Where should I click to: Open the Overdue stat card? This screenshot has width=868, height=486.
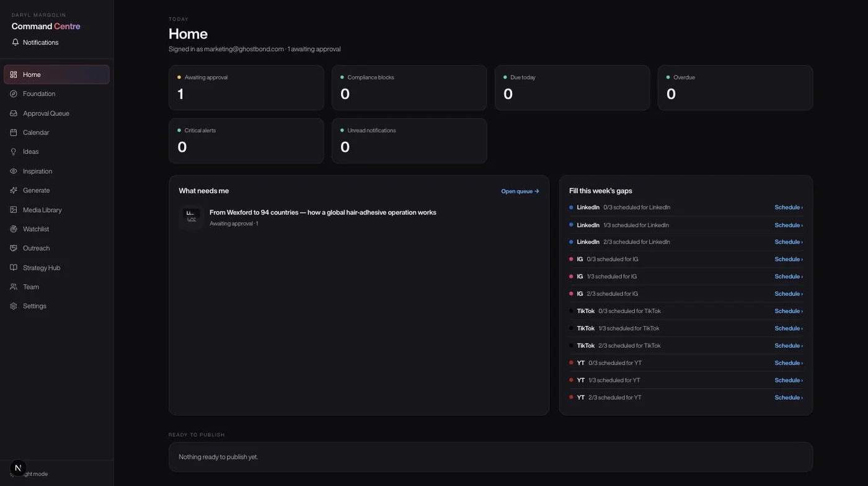[x=735, y=88]
